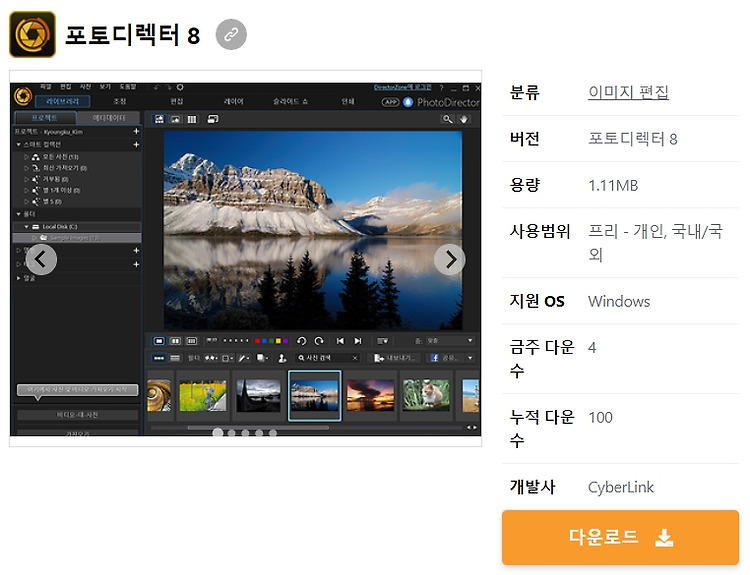Click the Facebook 공유 share button
Image resolution: width=750 pixels, height=575 pixels.
[444, 358]
